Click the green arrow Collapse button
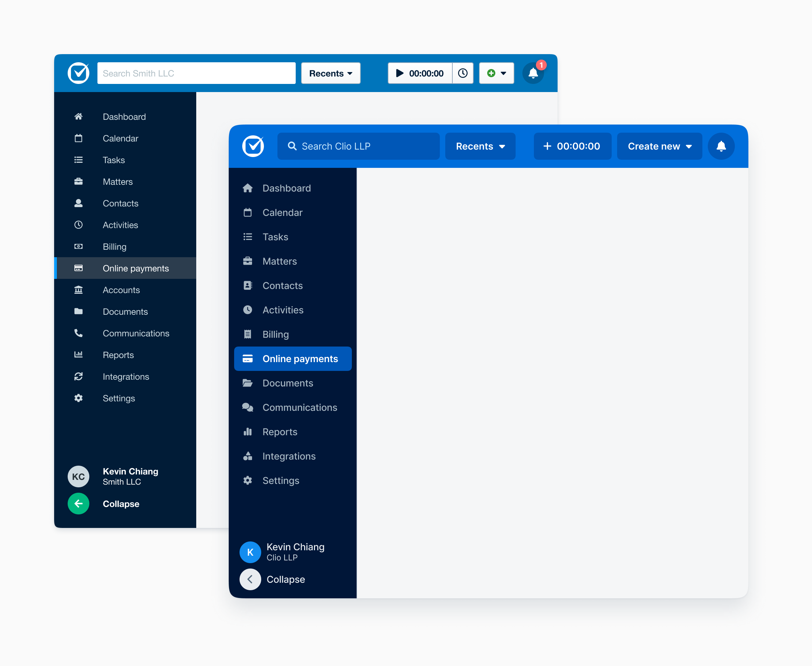Viewport: 812px width, 666px height. tap(78, 504)
